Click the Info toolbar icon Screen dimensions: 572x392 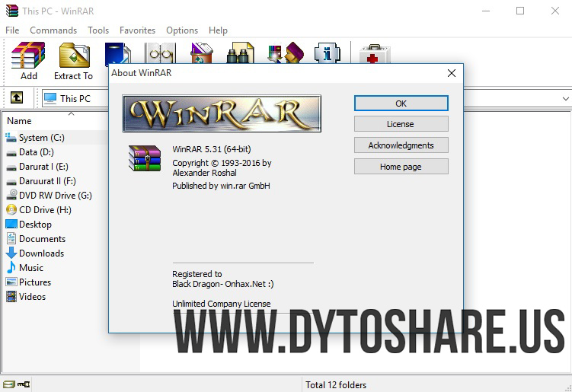[328, 53]
